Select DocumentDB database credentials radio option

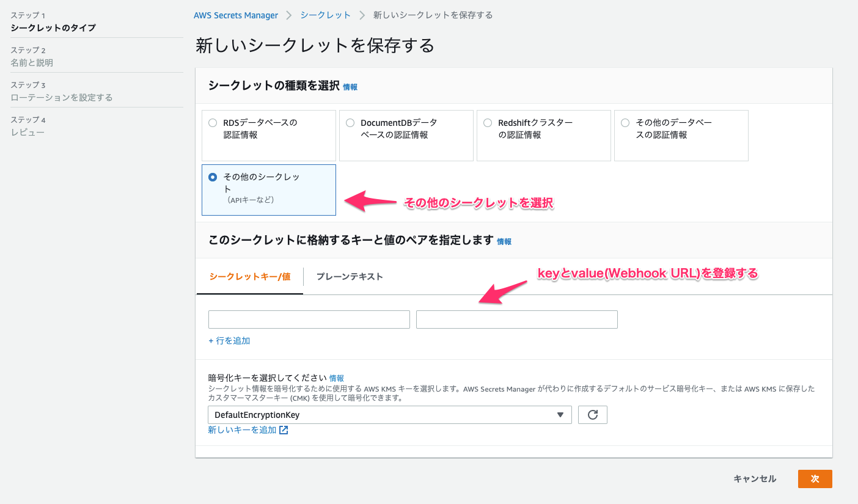[350, 123]
